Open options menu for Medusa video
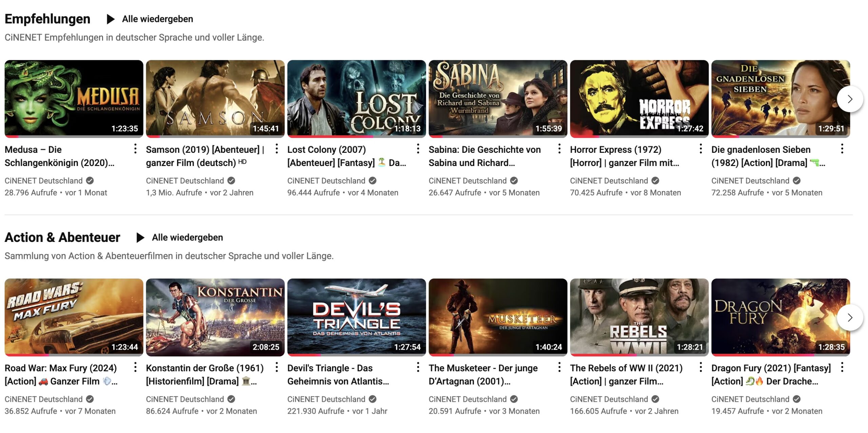868x433 pixels. point(135,149)
